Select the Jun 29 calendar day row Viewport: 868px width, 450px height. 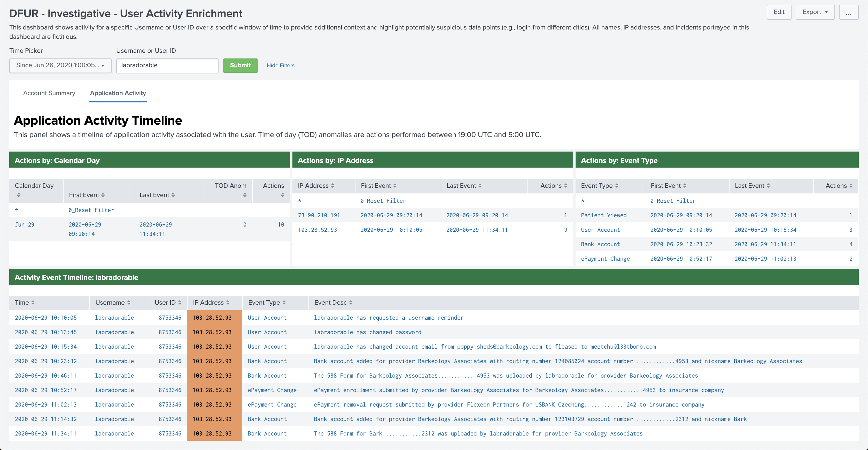coord(149,229)
